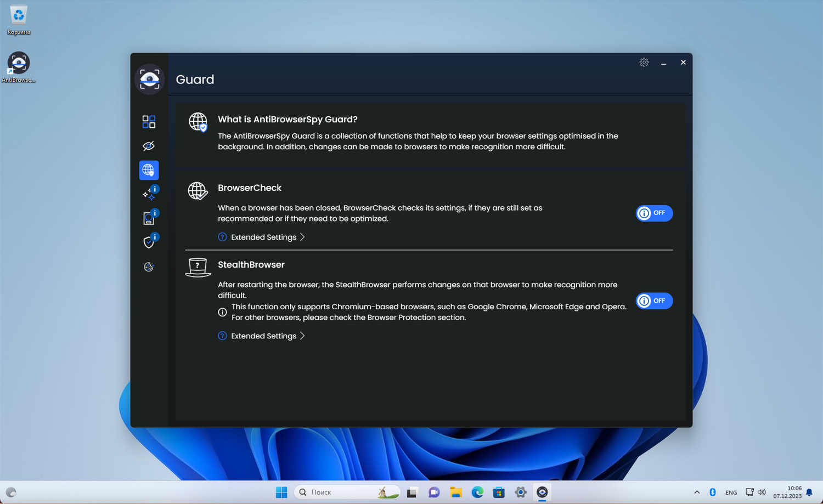Open the dashboard overview in the sidebar

click(x=149, y=121)
